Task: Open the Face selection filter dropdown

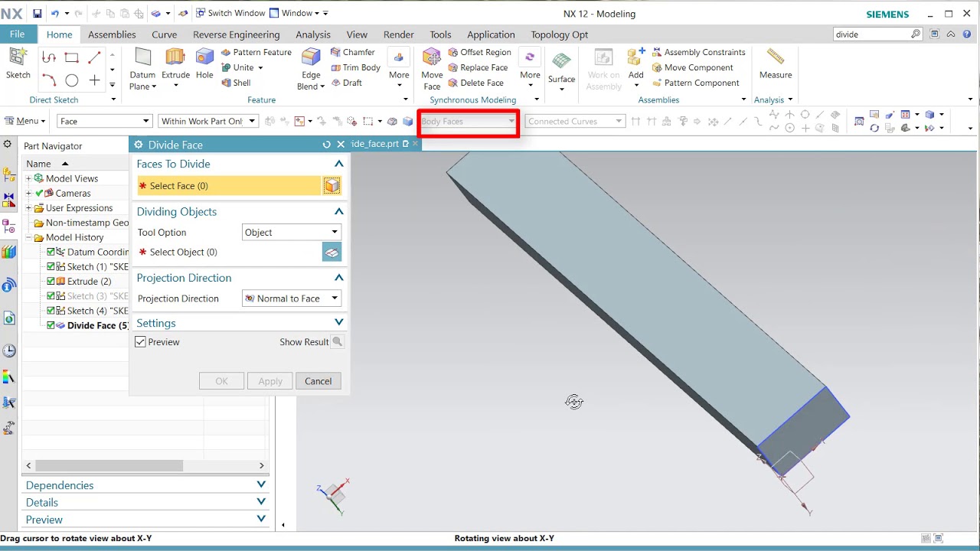Action: [x=106, y=121]
